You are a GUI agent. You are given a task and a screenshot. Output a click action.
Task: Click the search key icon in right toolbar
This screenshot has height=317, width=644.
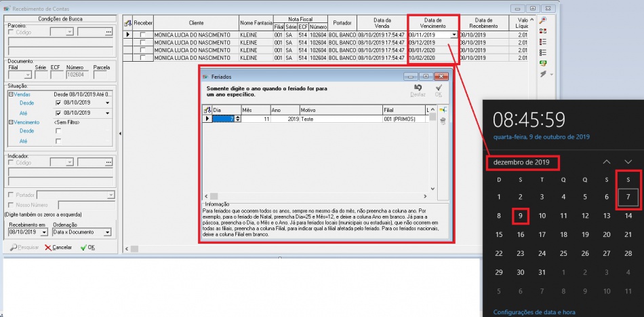pyautogui.click(x=543, y=21)
